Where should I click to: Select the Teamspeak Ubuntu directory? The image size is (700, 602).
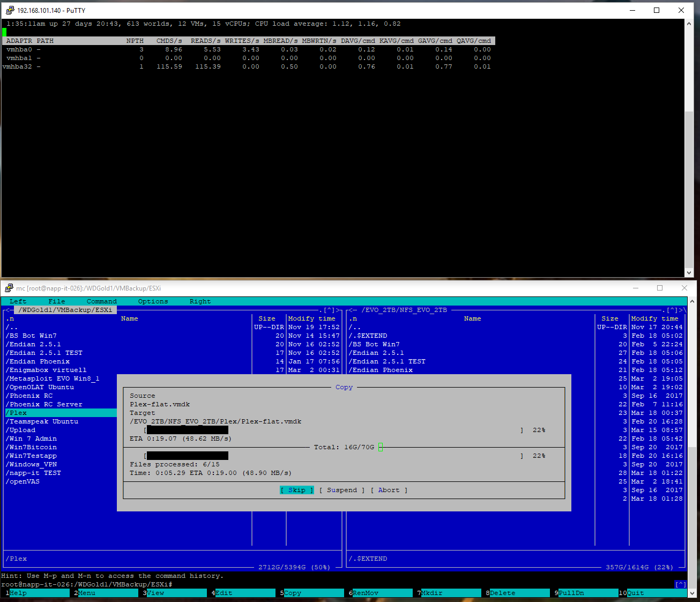point(44,421)
